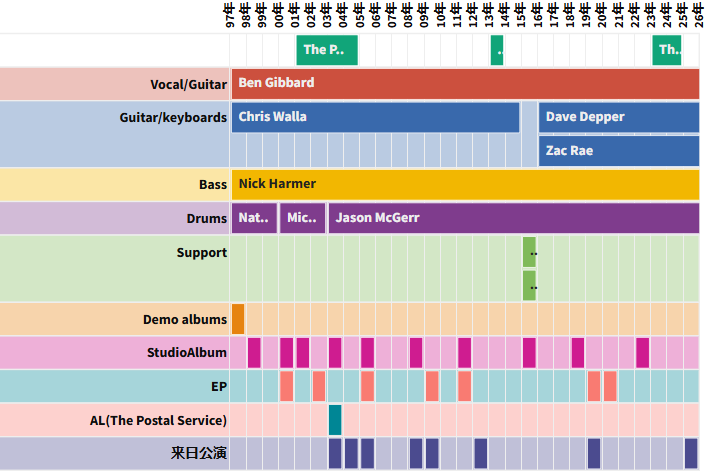
Task: Select the Chris Walla timeline bar
Action: click(375, 117)
